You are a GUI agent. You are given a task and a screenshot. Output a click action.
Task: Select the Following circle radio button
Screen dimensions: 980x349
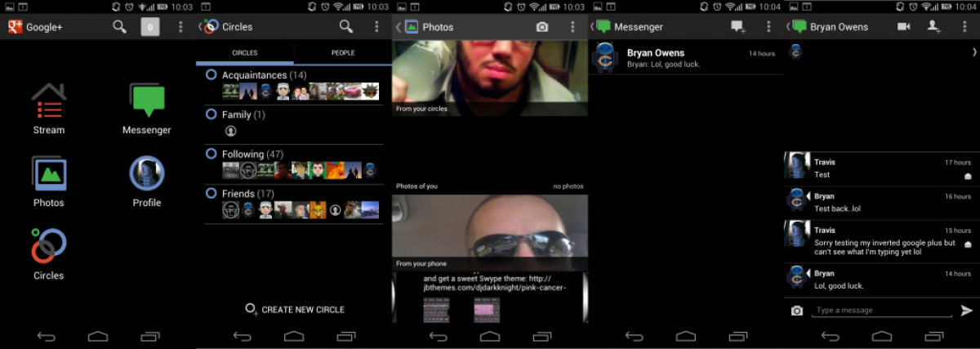click(211, 154)
